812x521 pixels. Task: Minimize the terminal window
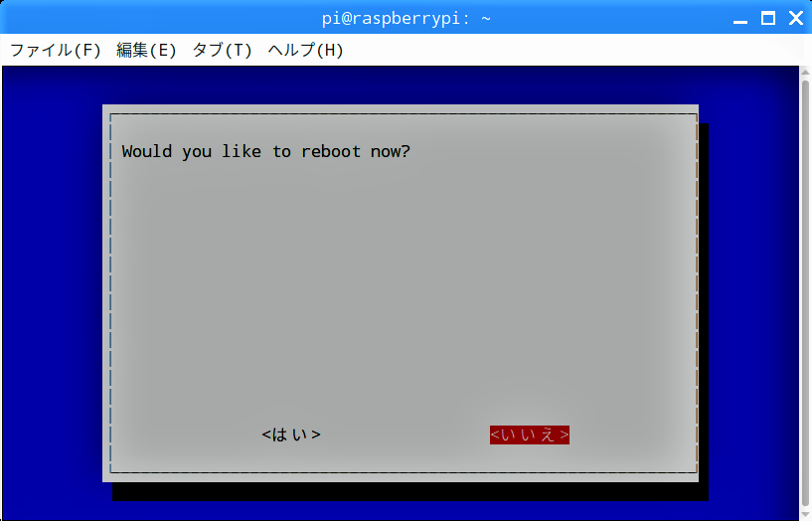coord(740,19)
